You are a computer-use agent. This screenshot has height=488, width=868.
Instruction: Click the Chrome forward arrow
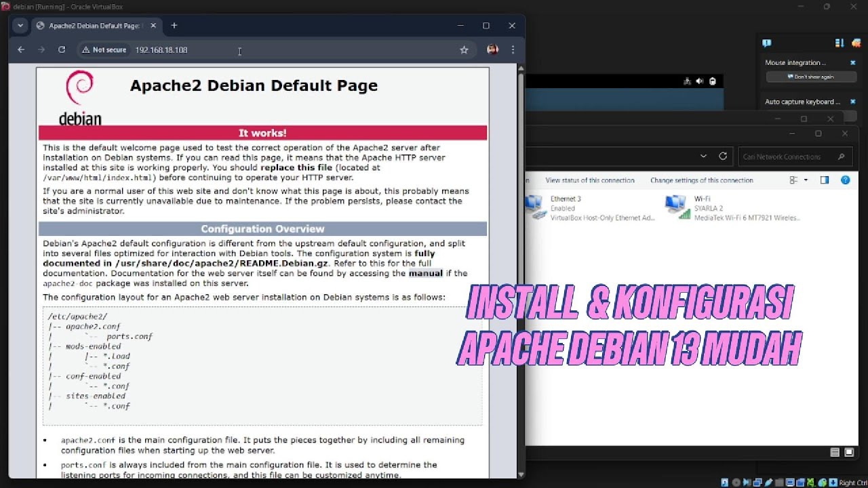pos(41,49)
